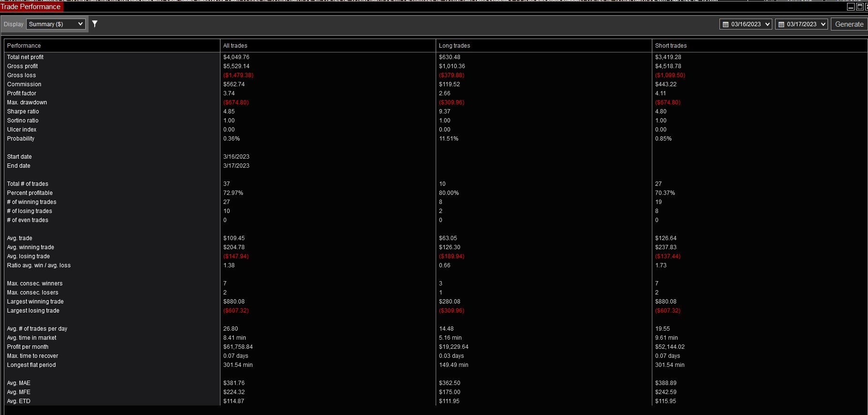The image size is (868, 415).
Task: Maximize the Trade Performance window
Action: pos(860,7)
